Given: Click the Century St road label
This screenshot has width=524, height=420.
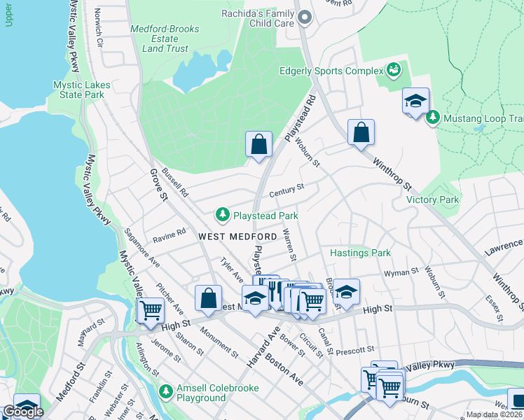Looking at the screenshot, I should [287, 190].
